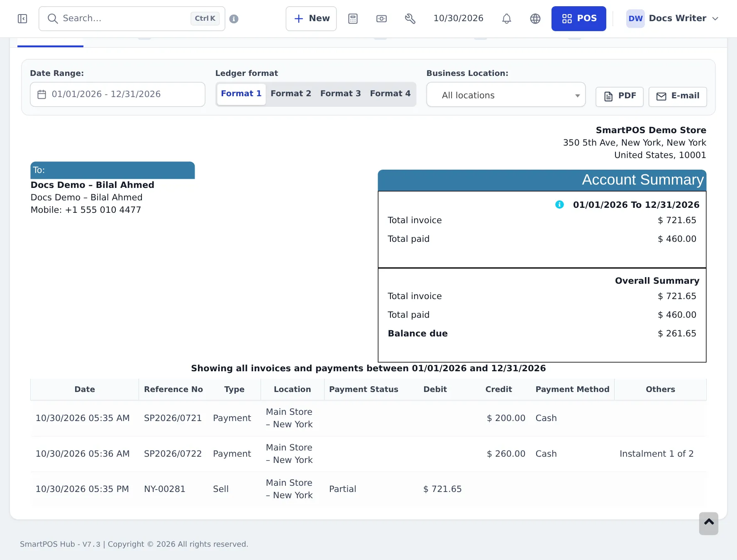This screenshot has height=560, width=737.
Task: Click the Payment Status column header
Action: [x=364, y=390]
